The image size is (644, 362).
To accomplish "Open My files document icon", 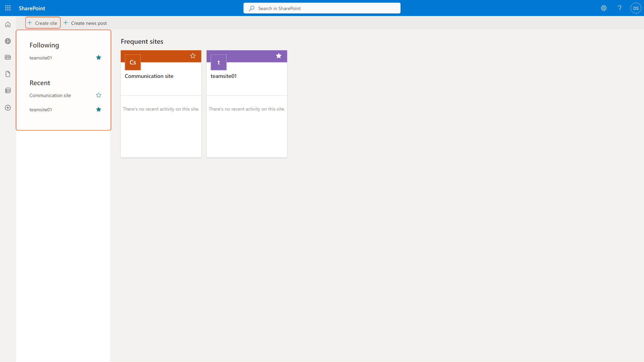I will coord(8,74).
